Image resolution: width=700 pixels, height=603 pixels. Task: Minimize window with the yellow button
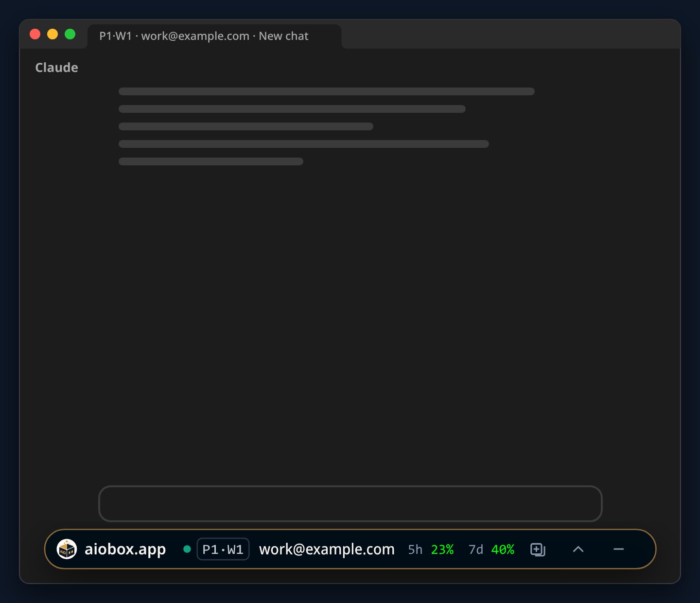coord(52,34)
